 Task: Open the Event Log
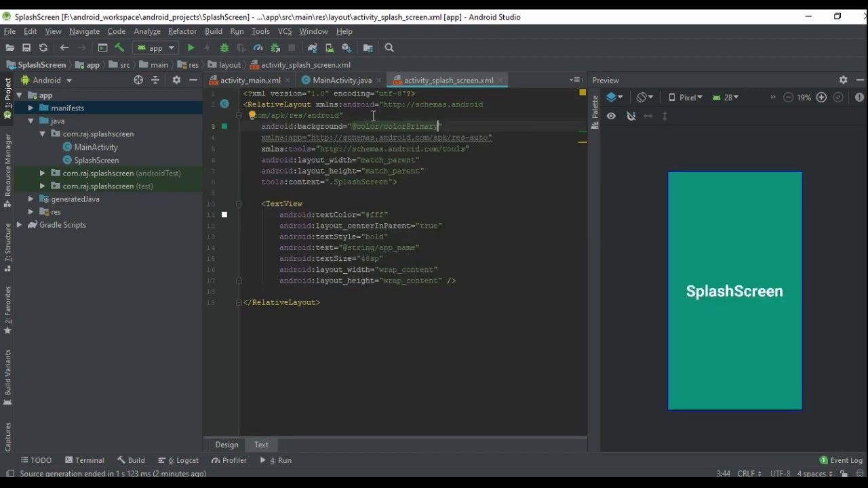(841, 460)
